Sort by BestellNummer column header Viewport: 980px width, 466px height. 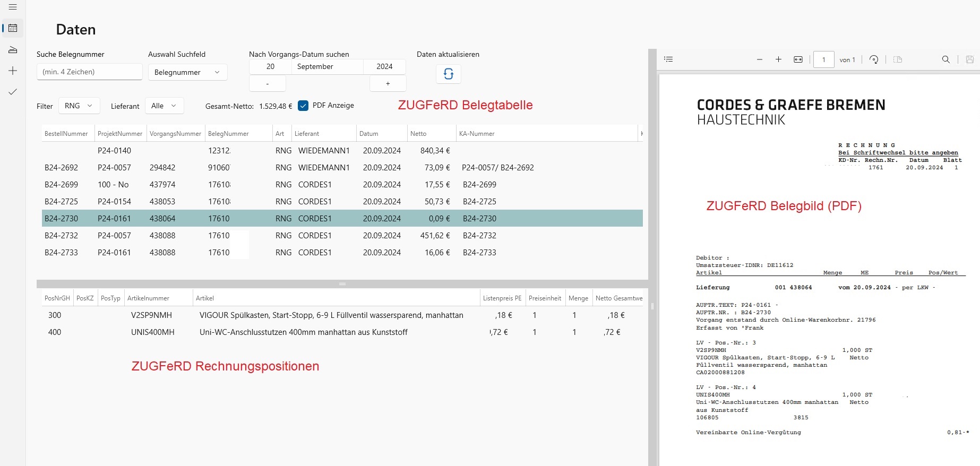pos(68,134)
